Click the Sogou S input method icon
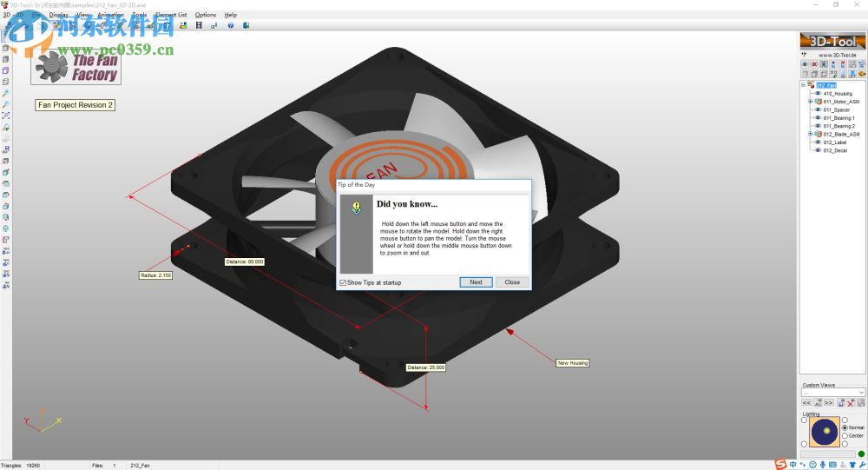The height and width of the screenshot is (470, 868). (x=780, y=465)
